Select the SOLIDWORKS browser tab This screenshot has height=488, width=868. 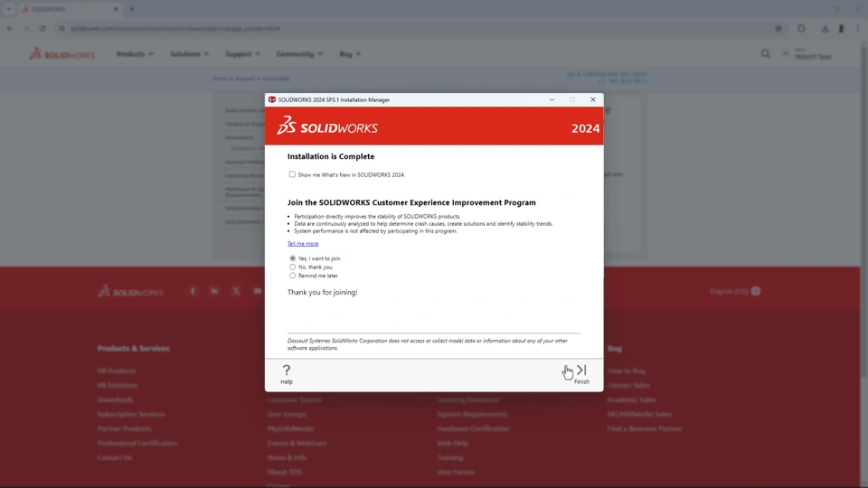70,9
